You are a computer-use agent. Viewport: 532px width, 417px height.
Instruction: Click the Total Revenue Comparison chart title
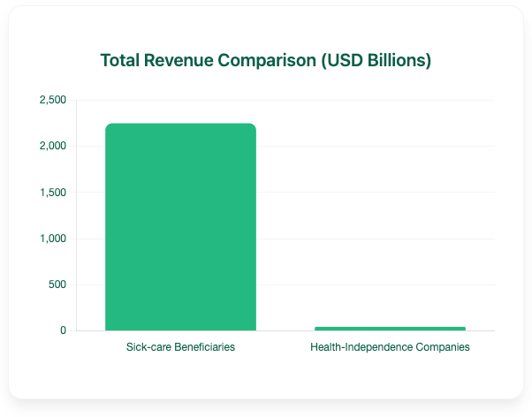265,61
